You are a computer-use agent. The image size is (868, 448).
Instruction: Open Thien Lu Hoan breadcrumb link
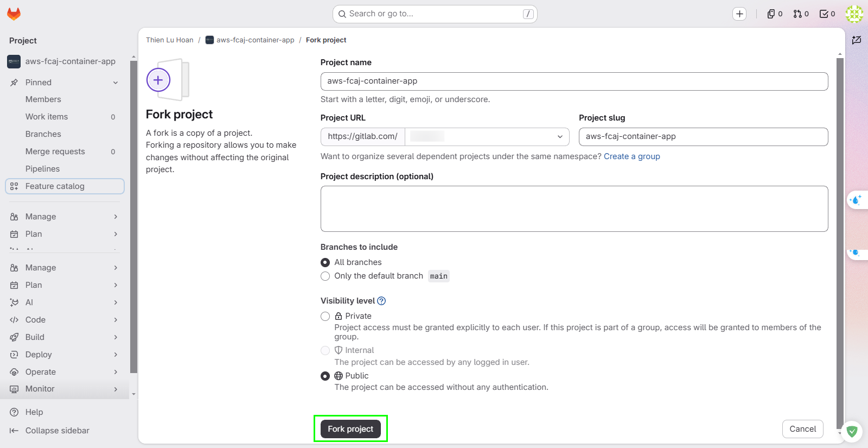click(170, 40)
